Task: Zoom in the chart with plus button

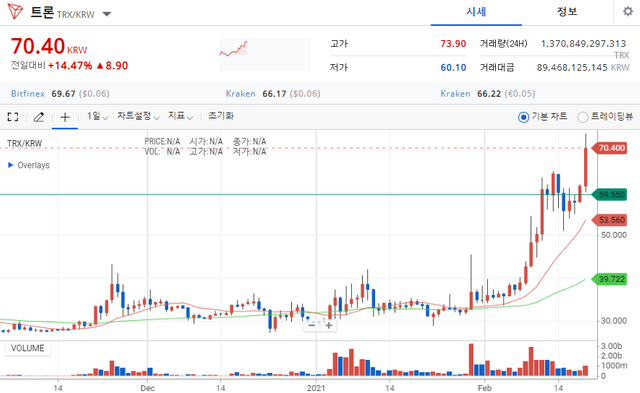Action: point(329,326)
